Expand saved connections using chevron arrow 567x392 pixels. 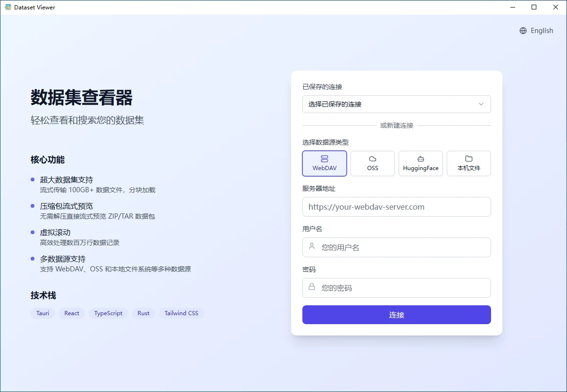481,104
